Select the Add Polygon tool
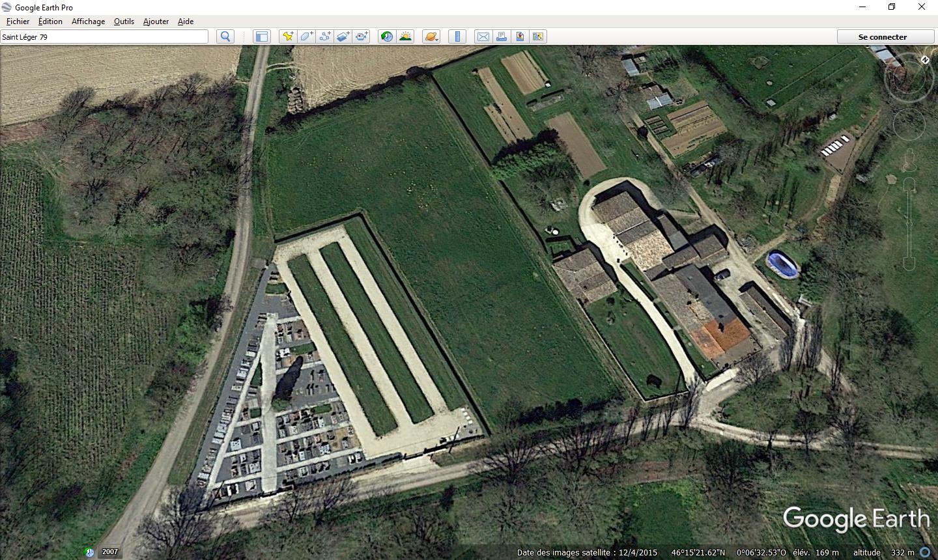This screenshot has height=560, width=938. 306,36
